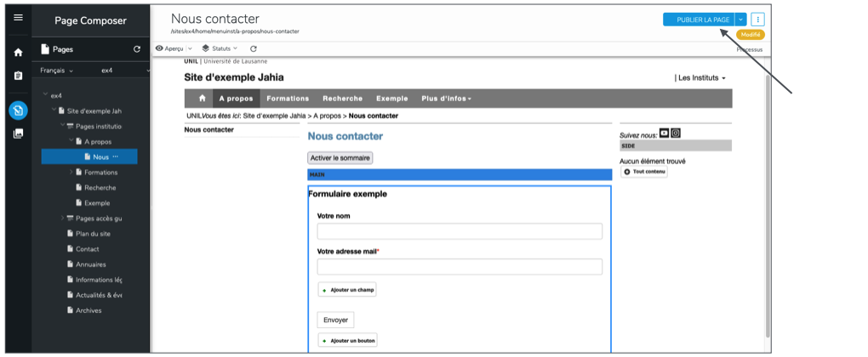Open the clipboard tasks icon in the sidebar
The width and height of the screenshot is (868, 357).
(18, 76)
